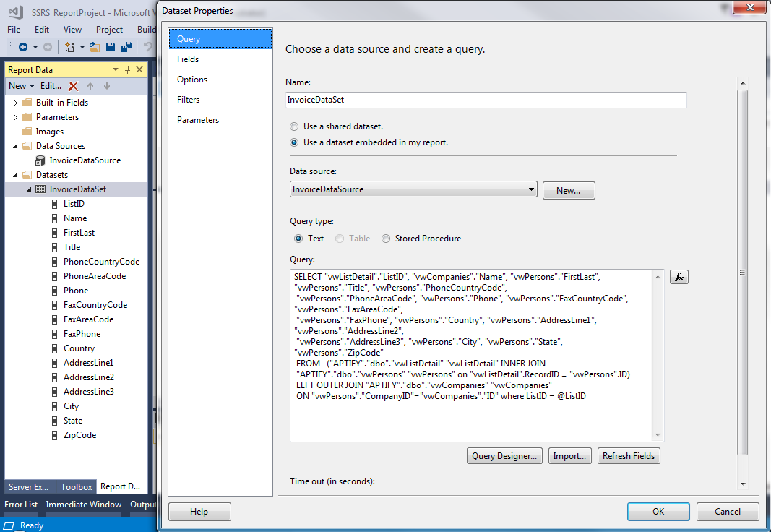The width and height of the screenshot is (771, 532).
Task: Open the Filters page
Action: [188, 100]
